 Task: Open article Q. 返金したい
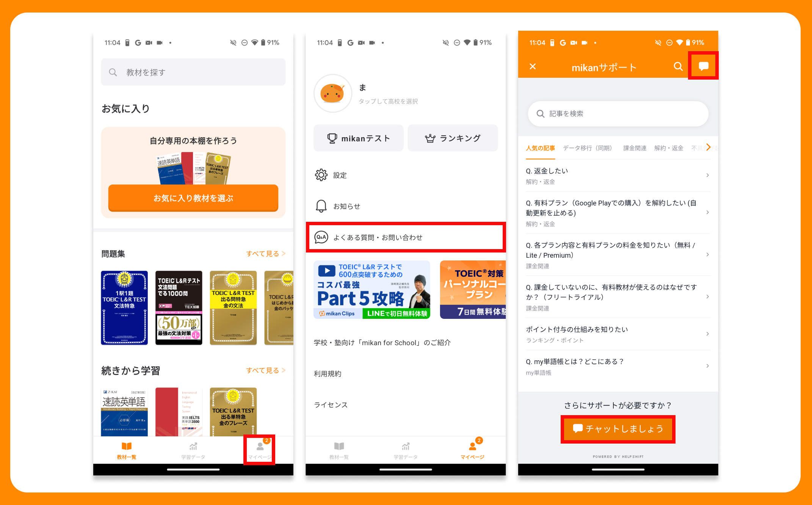(618, 176)
